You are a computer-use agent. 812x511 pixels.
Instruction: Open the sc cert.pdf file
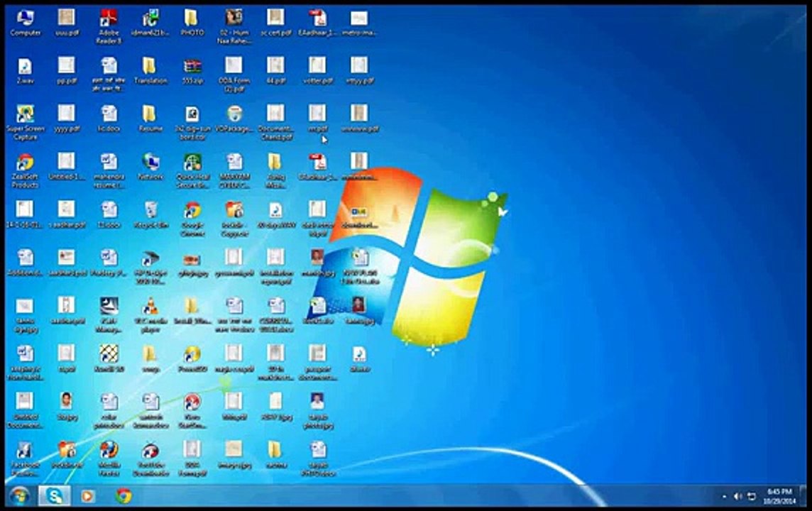click(x=275, y=23)
